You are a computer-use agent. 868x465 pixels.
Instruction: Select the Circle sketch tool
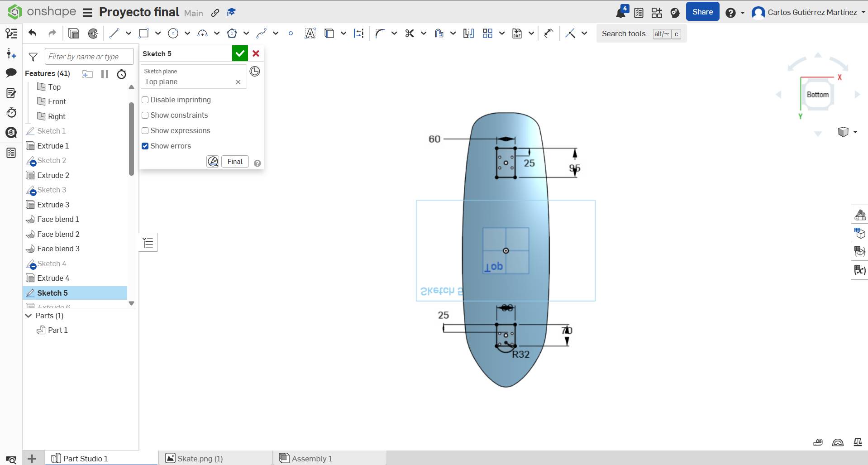click(x=173, y=33)
